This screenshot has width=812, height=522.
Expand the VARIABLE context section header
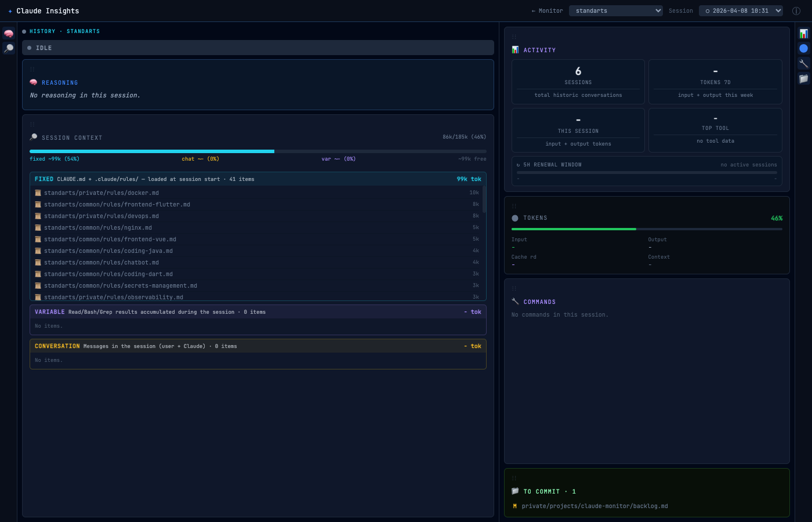pyautogui.click(x=258, y=312)
